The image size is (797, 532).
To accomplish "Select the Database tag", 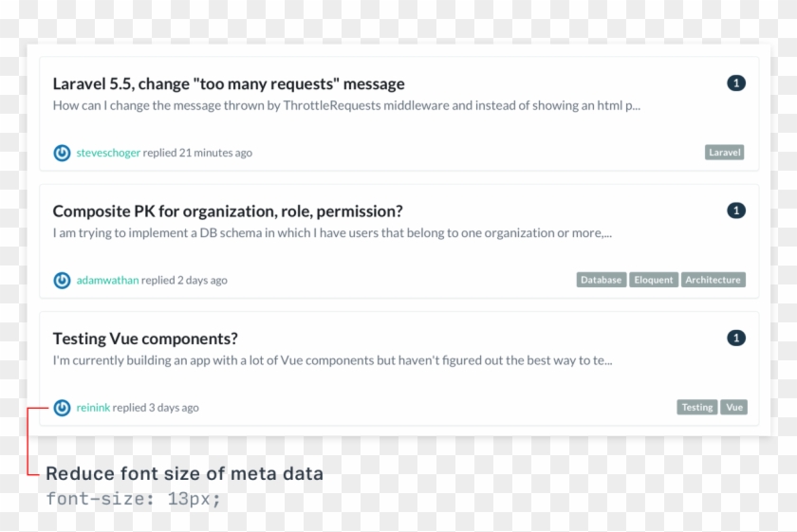I will 601,280.
